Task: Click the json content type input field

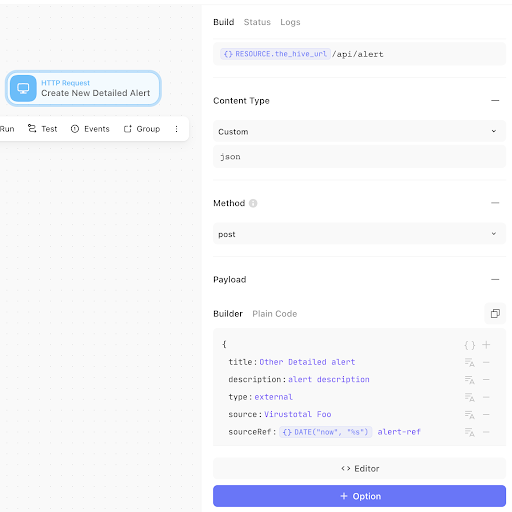Action: click(359, 157)
